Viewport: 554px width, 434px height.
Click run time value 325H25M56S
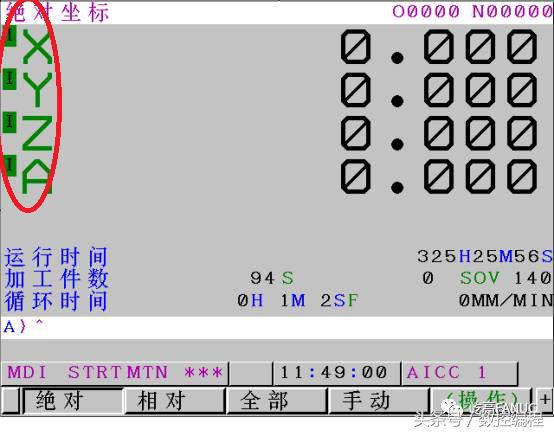[x=485, y=256]
